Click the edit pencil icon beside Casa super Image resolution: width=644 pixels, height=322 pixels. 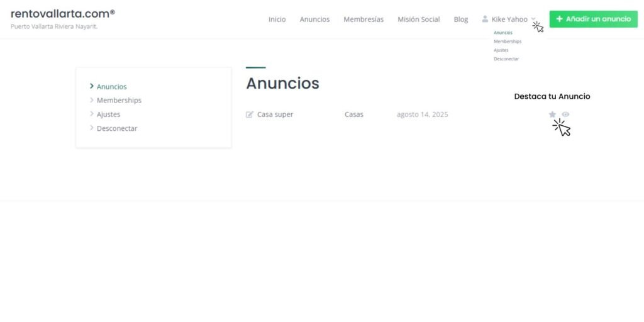[x=250, y=114]
